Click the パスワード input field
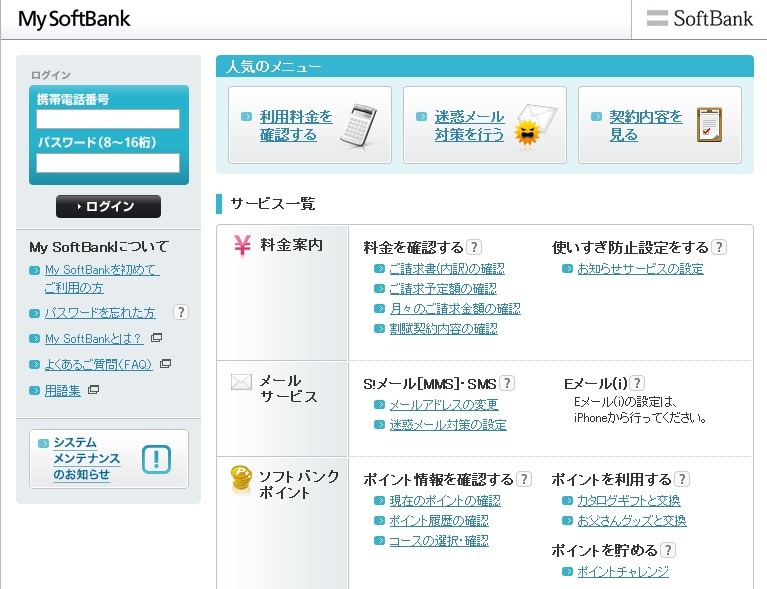Viewport: 767px width, 589px height. pyautogui.click(x=108, y=163)
